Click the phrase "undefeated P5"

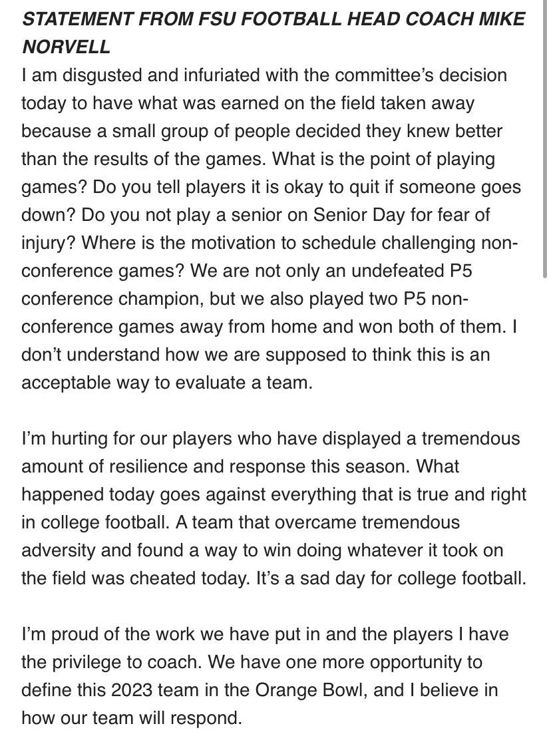(x=411, y=271)
